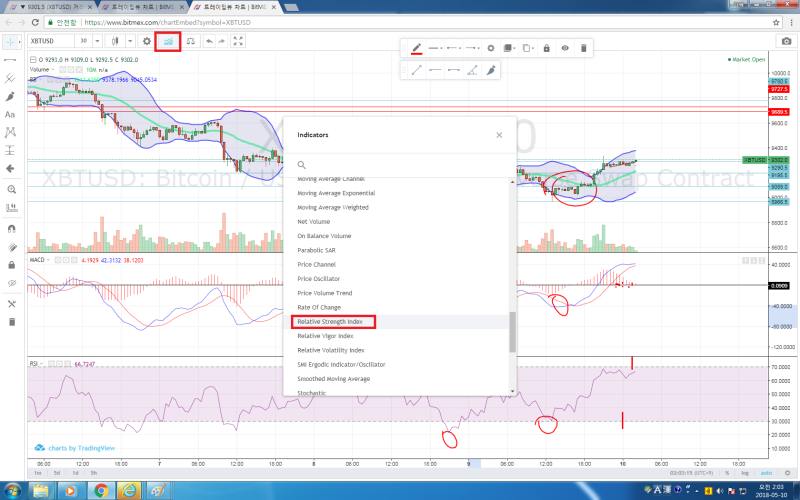Expand the Volume indicator legend dropdown

click(x=53, y=69)
